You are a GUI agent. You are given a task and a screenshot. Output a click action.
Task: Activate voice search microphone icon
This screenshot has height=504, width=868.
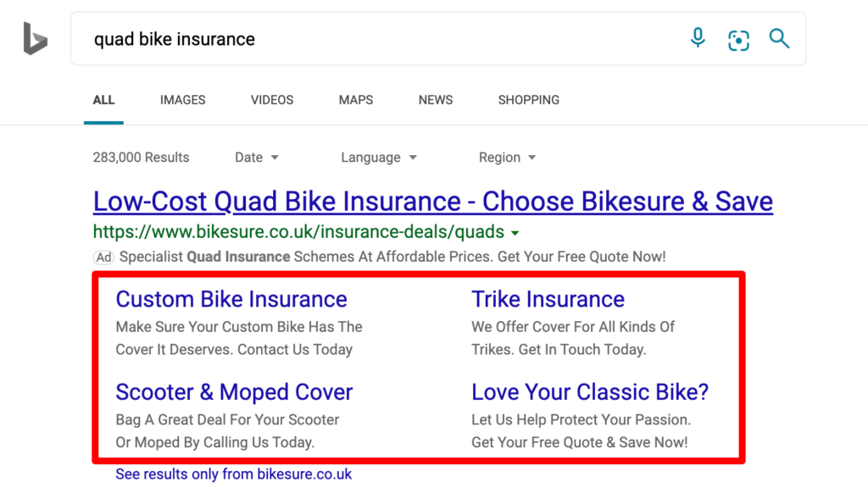(x=698, y=38)
